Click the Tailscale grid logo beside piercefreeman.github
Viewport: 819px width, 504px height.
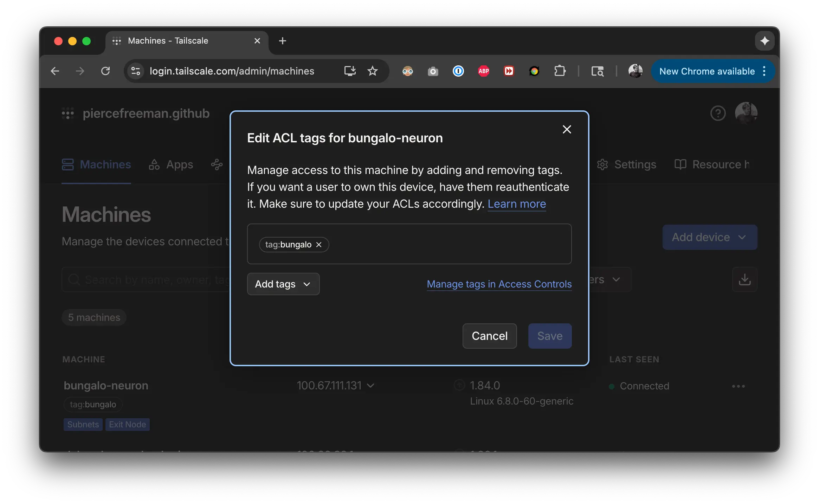tap(67, 113)
